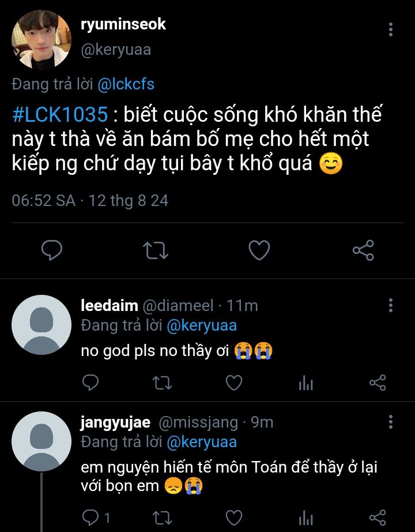
Task: Open jangyujae's profile by display name
Action: click(x=115, y=422)
